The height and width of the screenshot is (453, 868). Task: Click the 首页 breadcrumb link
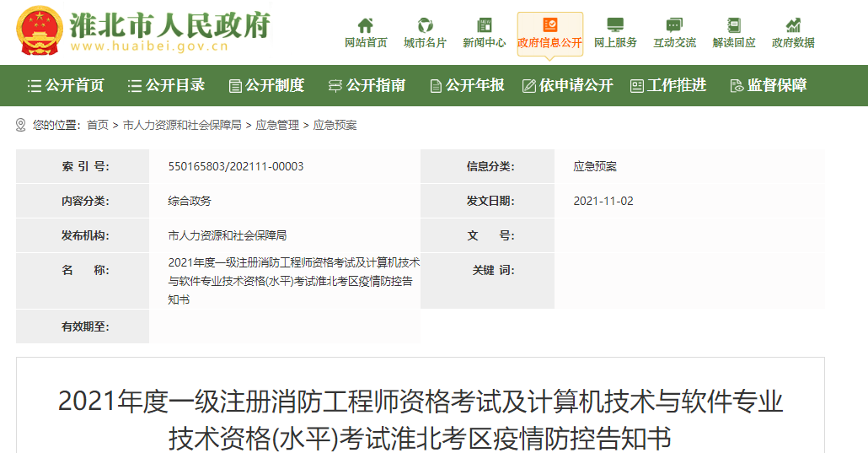pyautogui.click(x=98, y=125)
